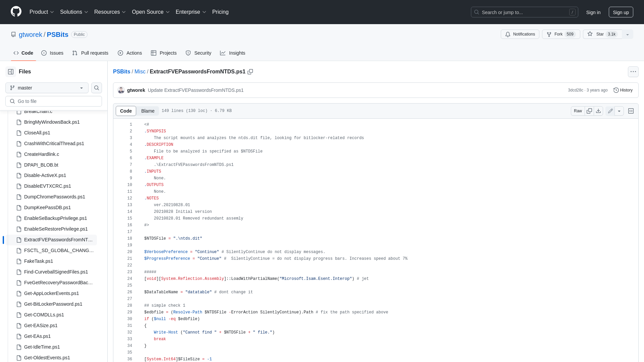
Task: Open the file icon for CloseAll.ps1
Action: [x=19, y=133]
